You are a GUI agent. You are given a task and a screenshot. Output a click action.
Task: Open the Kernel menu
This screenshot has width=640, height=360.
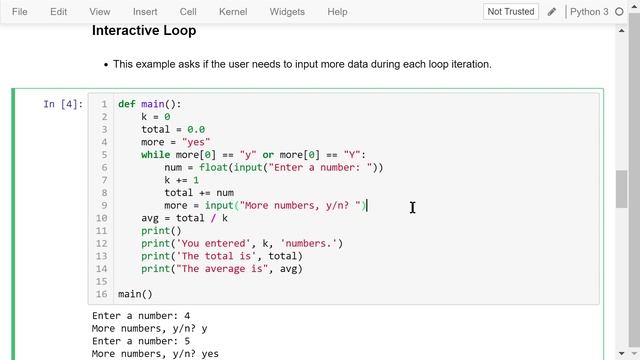(233, 12)
